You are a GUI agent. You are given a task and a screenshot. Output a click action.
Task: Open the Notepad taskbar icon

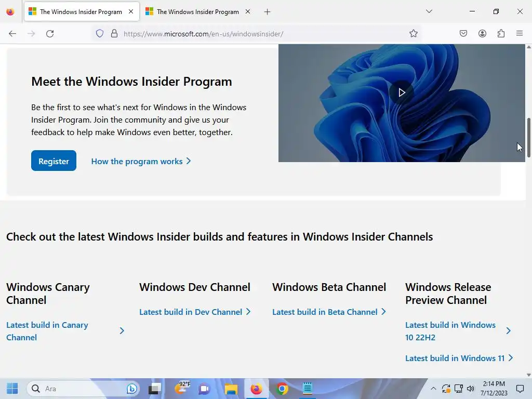[x=308, y=389]
